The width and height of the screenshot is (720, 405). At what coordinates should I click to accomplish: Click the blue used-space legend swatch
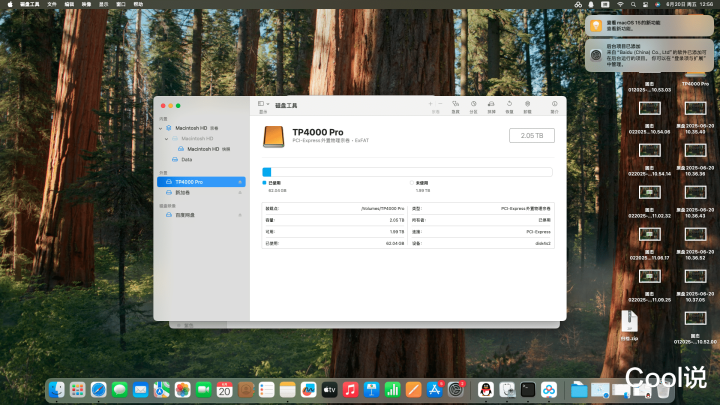tap(264, 183)
